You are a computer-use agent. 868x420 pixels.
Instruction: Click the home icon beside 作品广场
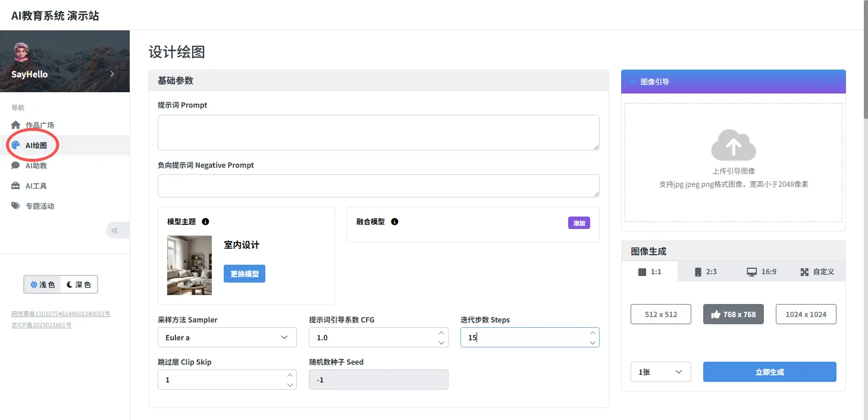pyautogui.click(x=16, y=125)
